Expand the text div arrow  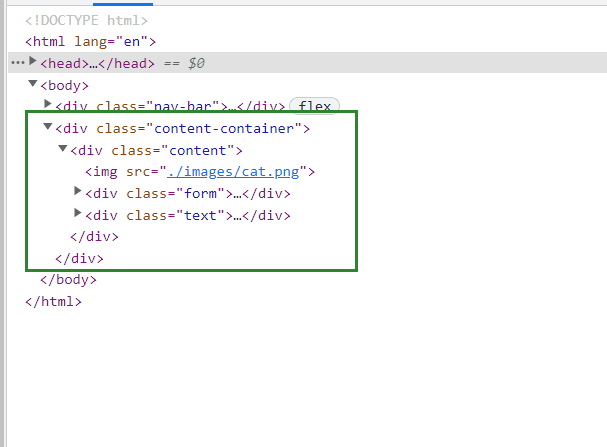click(x=78, y=213)
